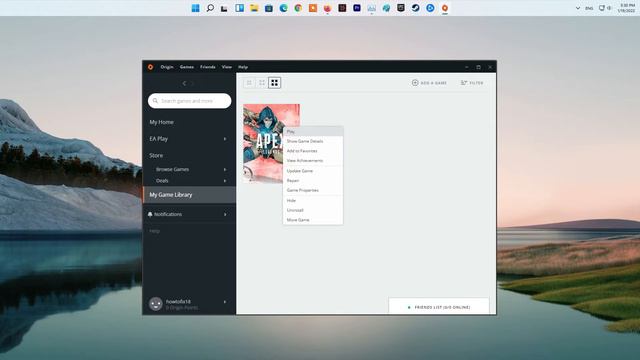Open Browse Games under Store

pyautogui.click(x=172, y=169)
